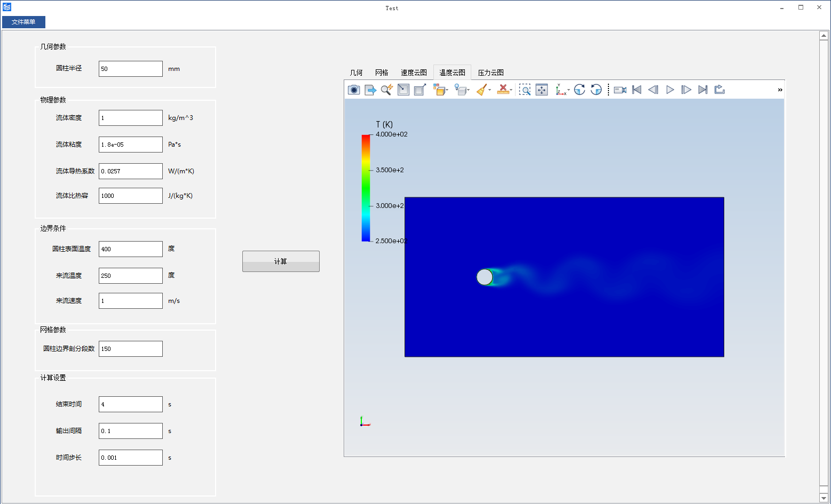Screen dimensions: 831x504
Task: Click the video camera record icon
Action: (620, 90)
